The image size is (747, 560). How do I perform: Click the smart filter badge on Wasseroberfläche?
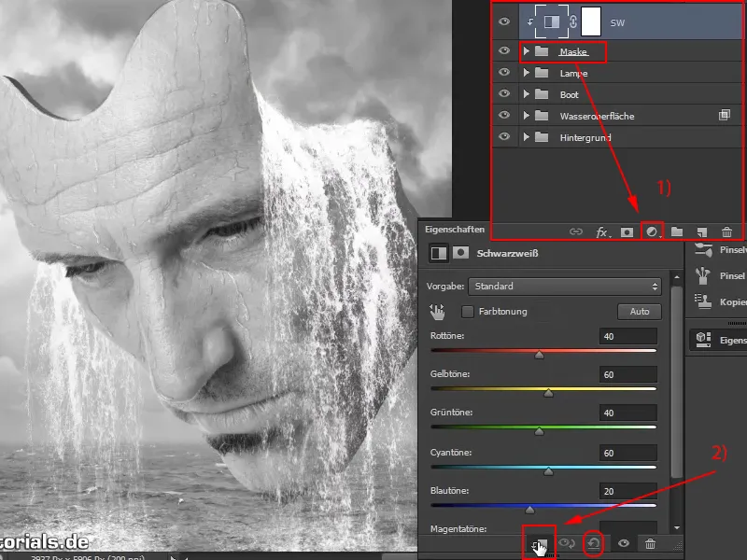pyautogui.click(x=725, y=115)
